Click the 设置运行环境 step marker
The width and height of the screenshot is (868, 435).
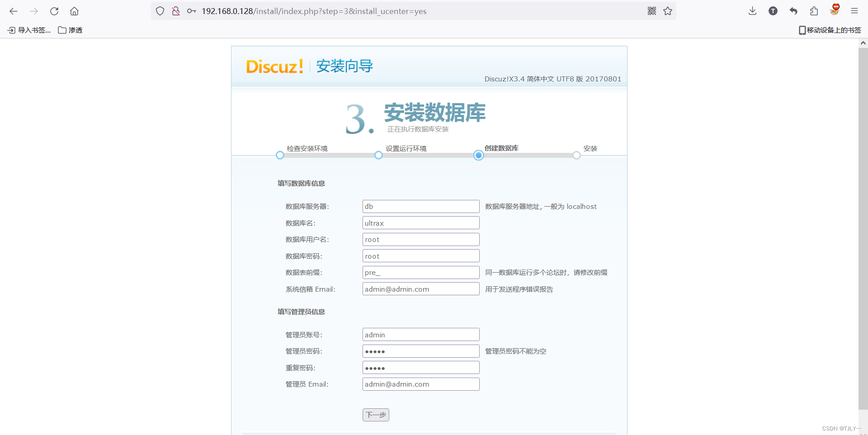click(378, 155)
